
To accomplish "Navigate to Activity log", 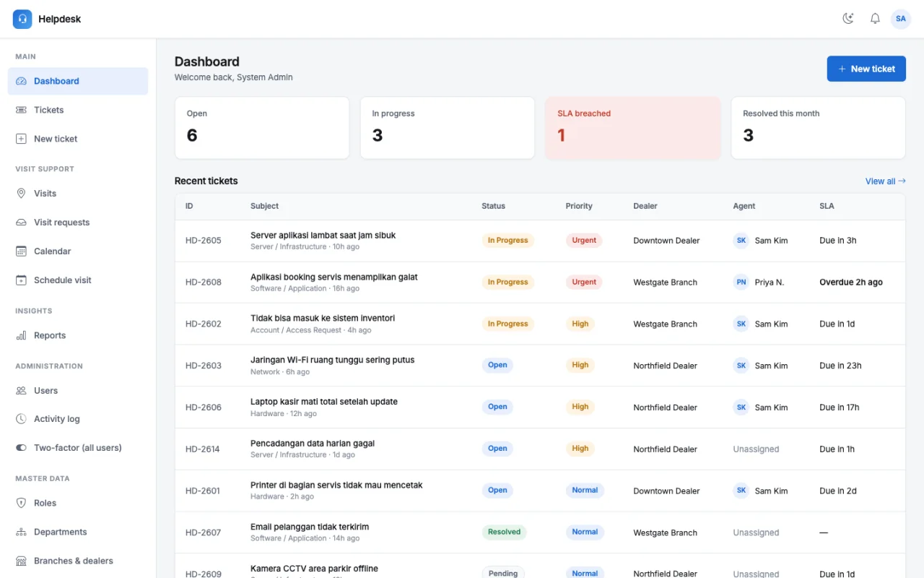I will (78, 419).
